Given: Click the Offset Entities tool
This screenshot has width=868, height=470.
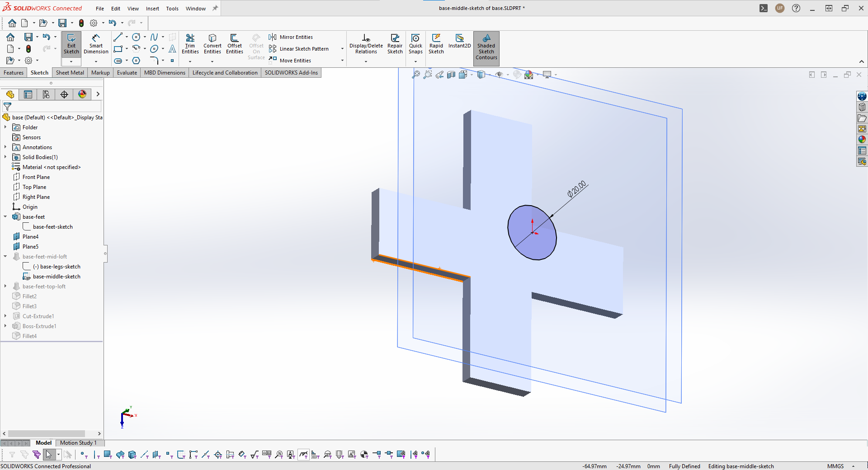Looking at the screenshot, I should point(235,44).
